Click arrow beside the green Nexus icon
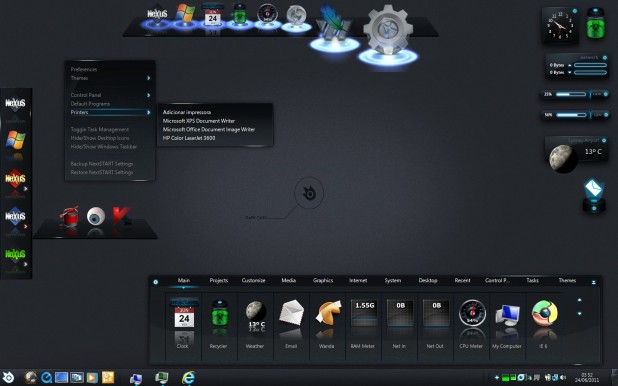 tap(26, 264)
